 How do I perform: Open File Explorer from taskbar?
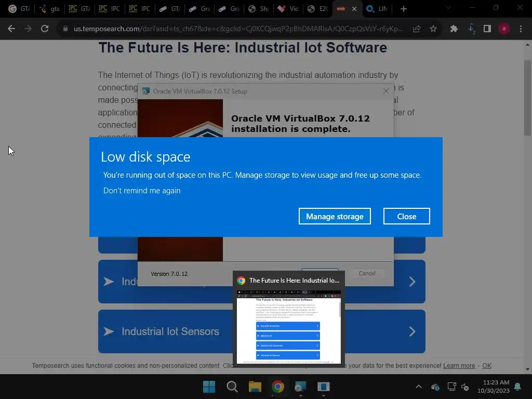(x=255, y=387)
